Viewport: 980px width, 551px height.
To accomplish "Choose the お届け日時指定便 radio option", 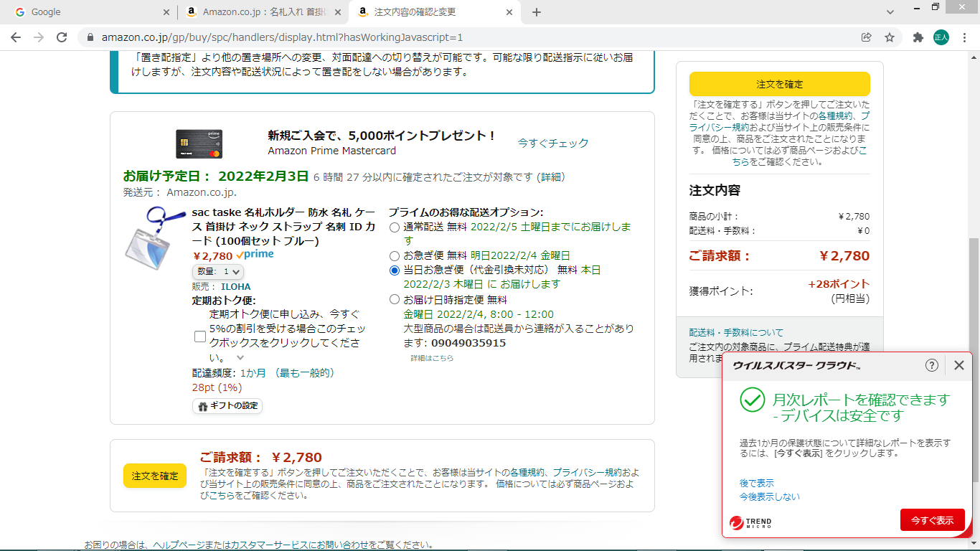I will point(394,300).
